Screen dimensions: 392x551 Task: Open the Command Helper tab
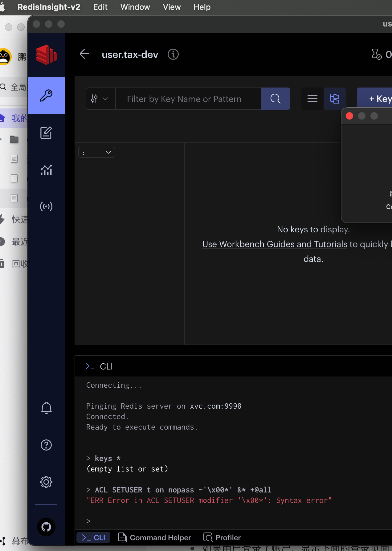pyautogui.click(x=155, y=538)
